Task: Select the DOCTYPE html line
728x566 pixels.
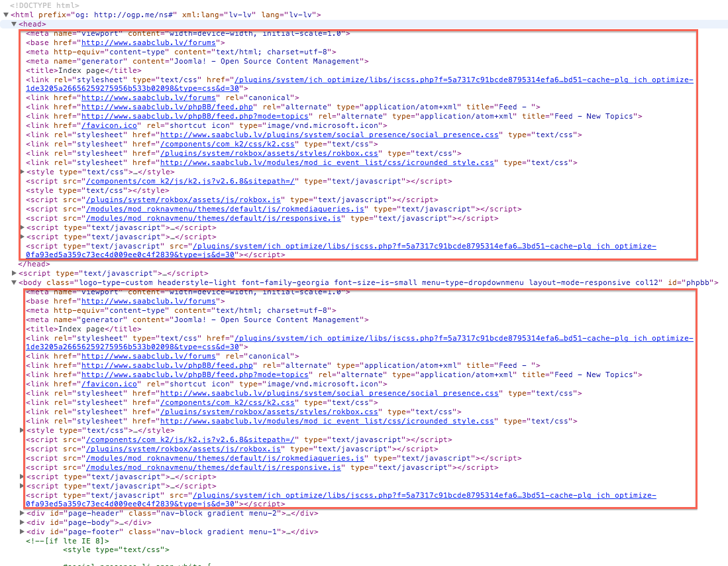Action: coord(45,5)
